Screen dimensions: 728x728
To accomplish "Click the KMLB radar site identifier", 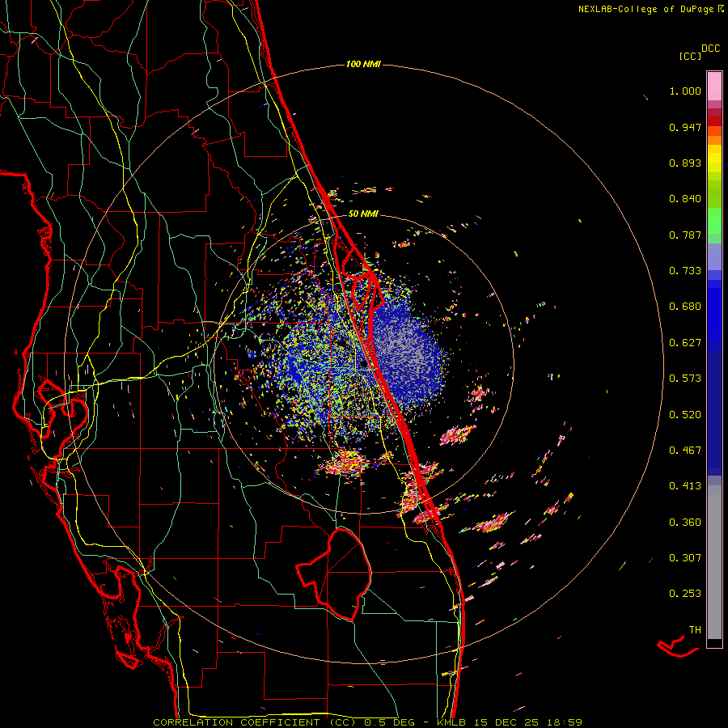I will [x=453, y=722].
